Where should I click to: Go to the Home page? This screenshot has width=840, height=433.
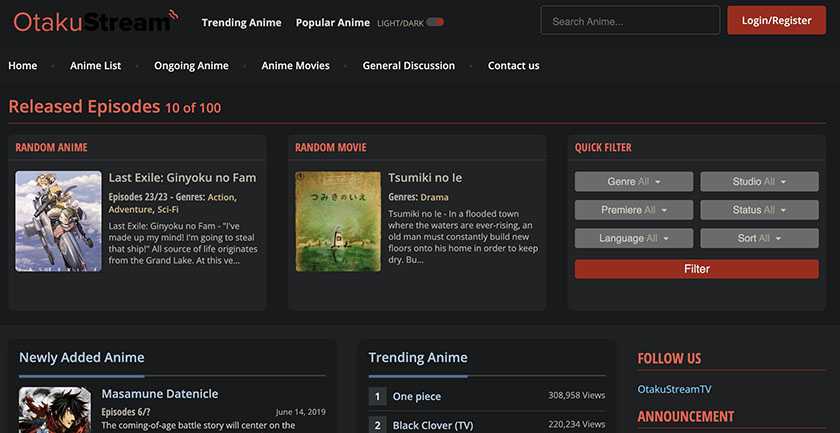tap(23, 66)
